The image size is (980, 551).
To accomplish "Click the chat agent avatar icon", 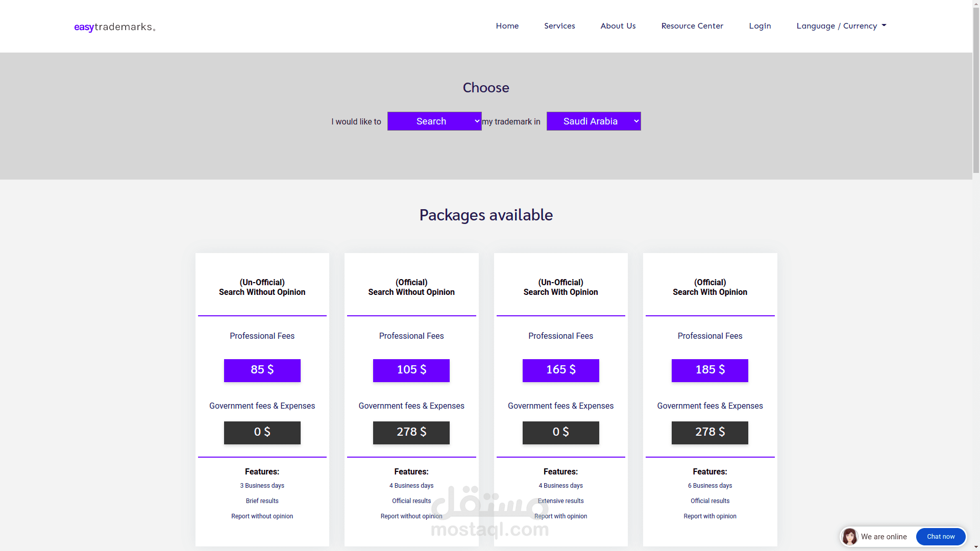I will pos(850,537).
